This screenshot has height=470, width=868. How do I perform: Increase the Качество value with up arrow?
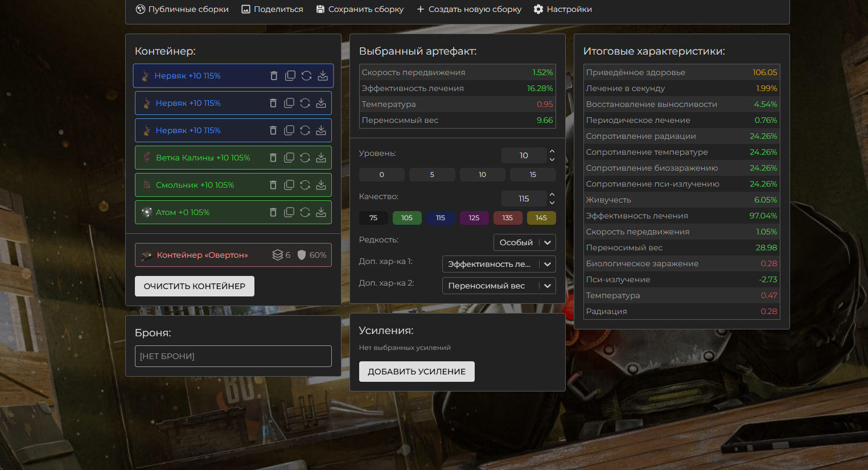point(552,195)
